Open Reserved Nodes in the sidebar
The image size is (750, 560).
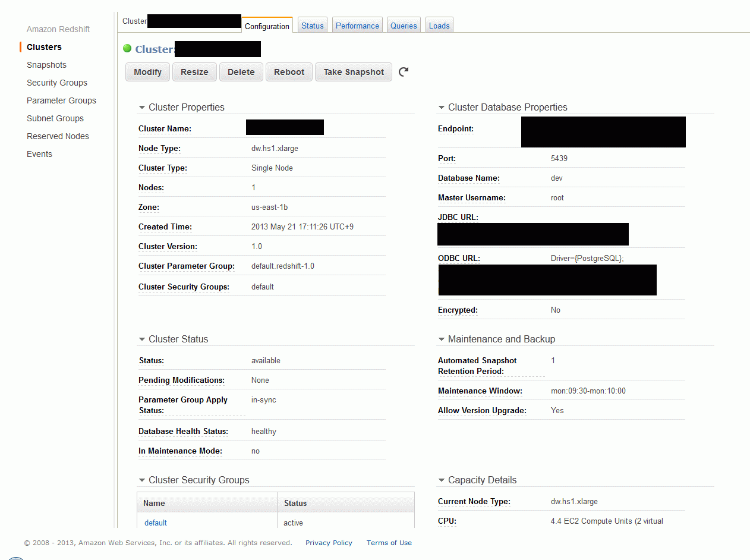click(58, 136)
